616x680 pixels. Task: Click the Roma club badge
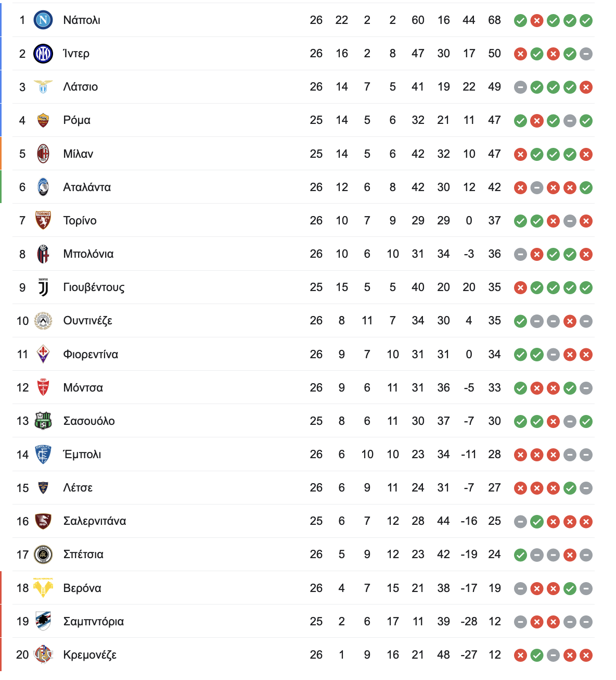(x=43, y=120)
